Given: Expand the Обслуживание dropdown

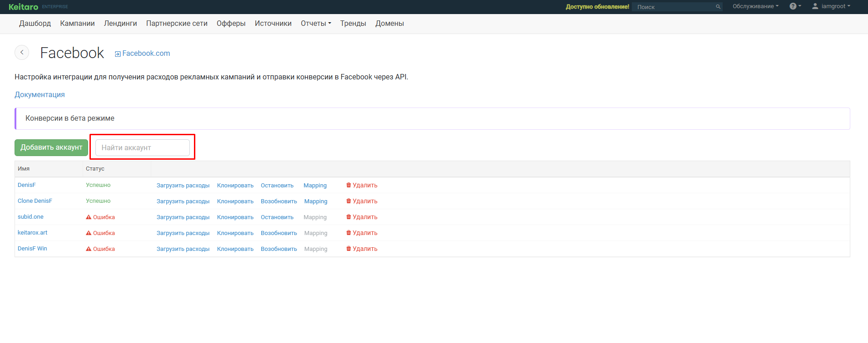Looking at the screenshot, I should click(x=755, y=6).
